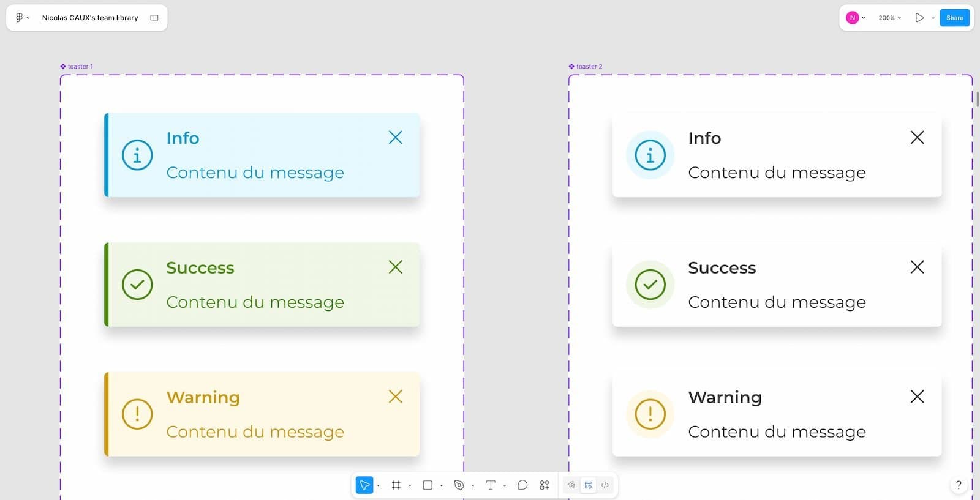Click the check icon in toaster 1 Success toast
Screen dimensions: 980x500
137,285
